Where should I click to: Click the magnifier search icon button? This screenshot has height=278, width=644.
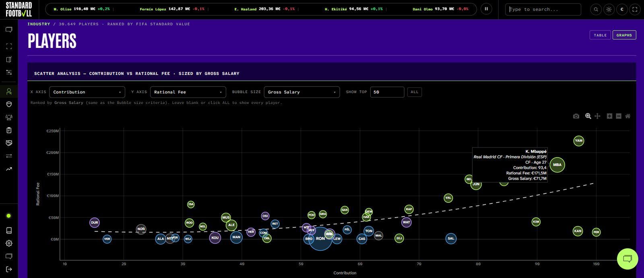tap(596, 9)
